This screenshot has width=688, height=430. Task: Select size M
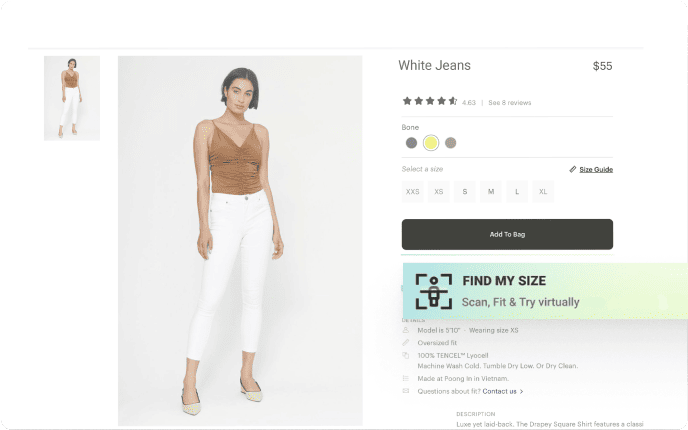[490, 191]
